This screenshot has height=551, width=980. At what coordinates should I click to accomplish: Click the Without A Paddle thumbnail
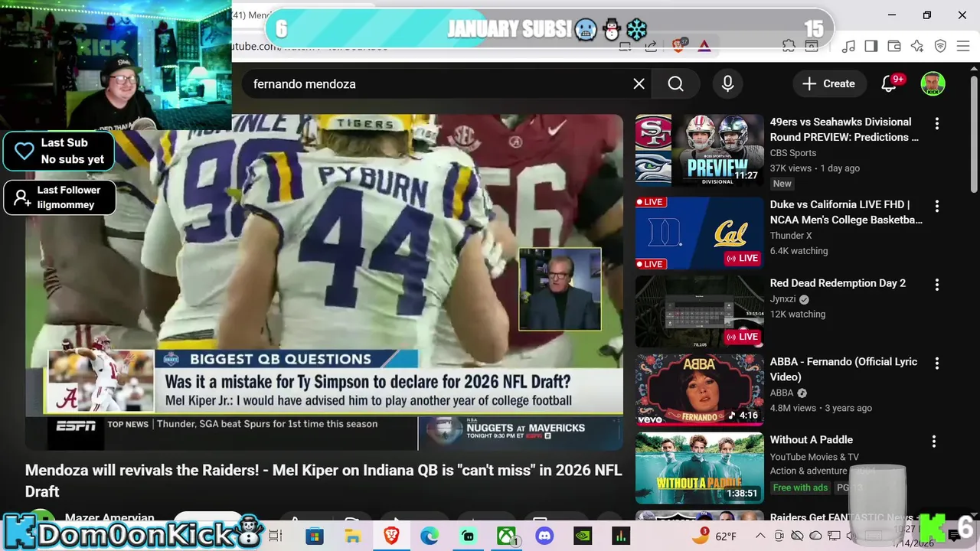699,468
